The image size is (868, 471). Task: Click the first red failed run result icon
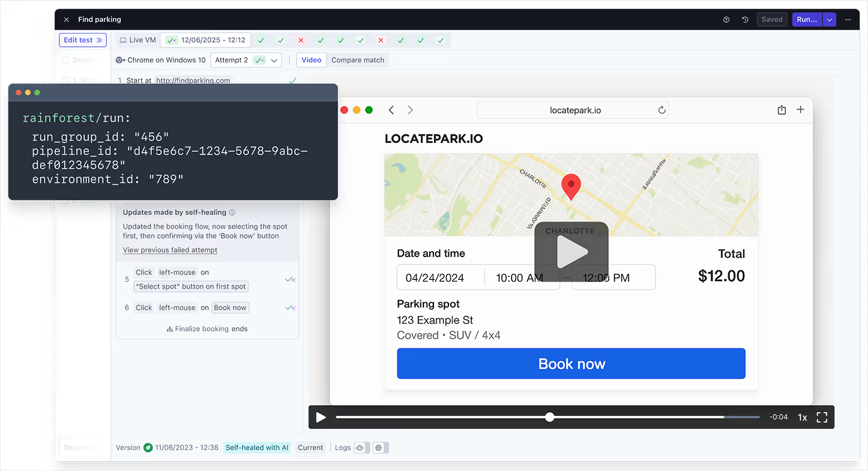(301, 40)
